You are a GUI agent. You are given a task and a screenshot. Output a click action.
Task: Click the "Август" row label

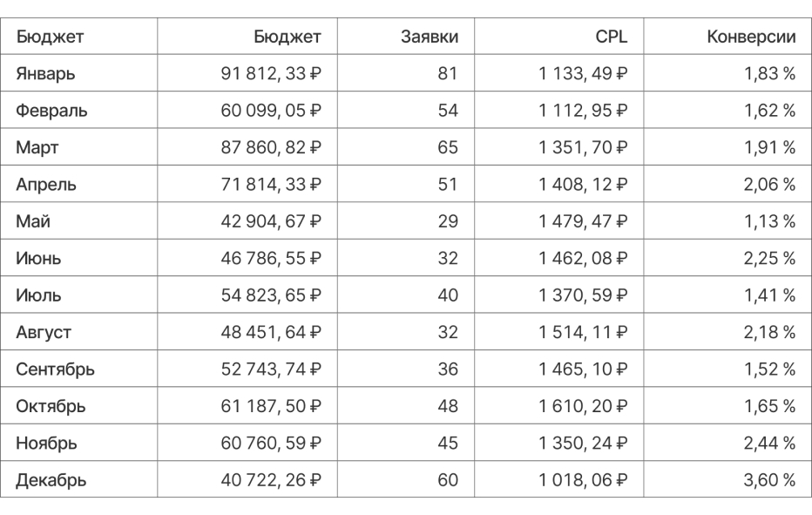click(44, 332)
